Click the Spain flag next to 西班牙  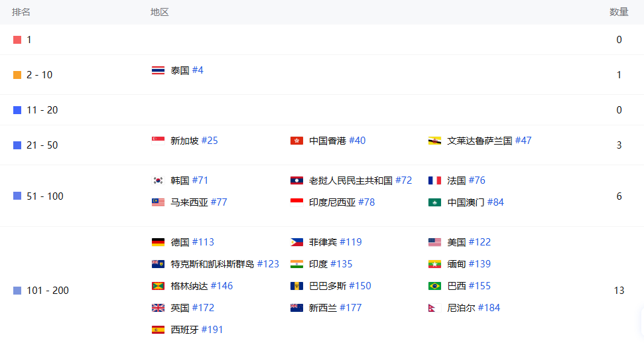158,329
